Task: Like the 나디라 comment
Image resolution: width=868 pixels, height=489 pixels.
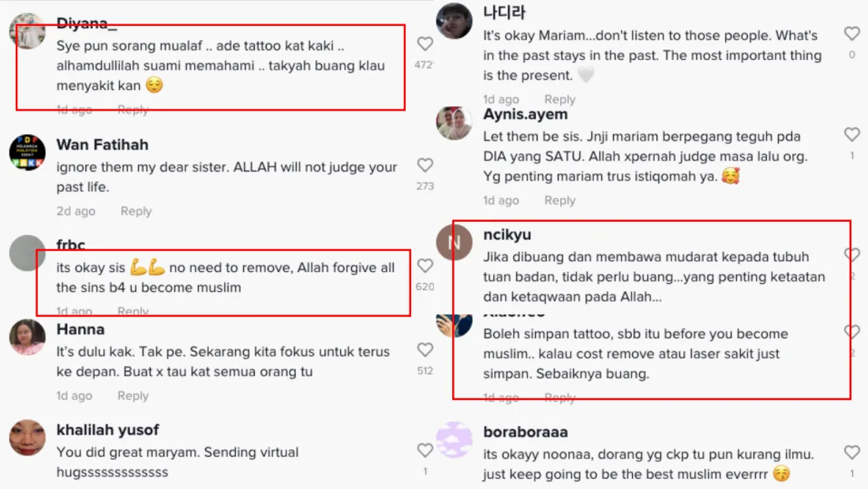Action: (x=851, y=34)
